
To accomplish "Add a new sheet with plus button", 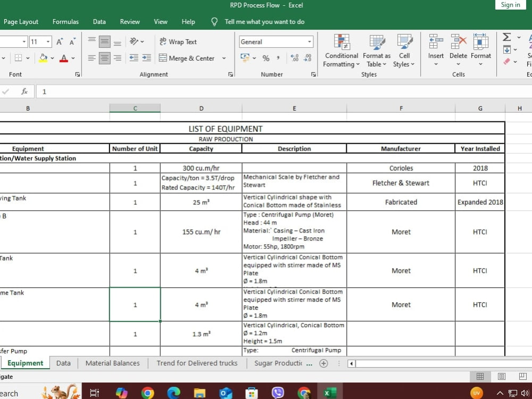I will point(323,363).
